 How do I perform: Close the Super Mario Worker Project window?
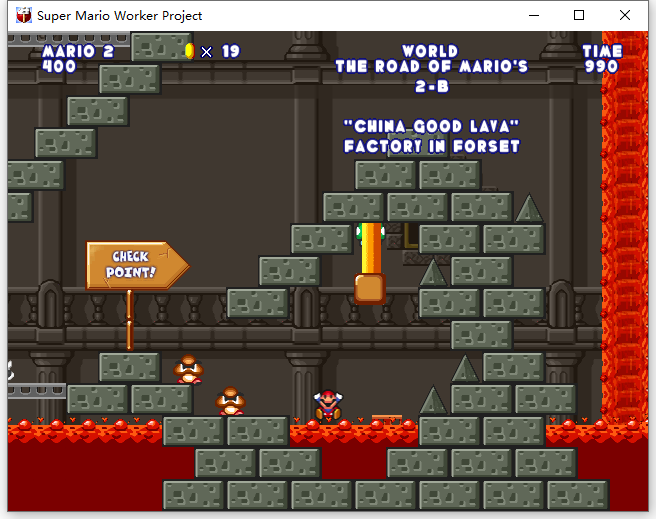click(x=625, y=15)
